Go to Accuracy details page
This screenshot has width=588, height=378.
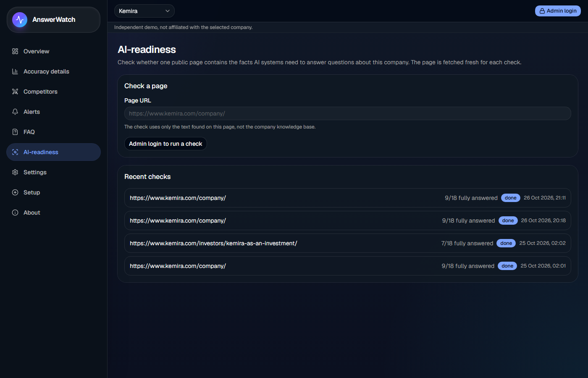[x=53, y=71]
